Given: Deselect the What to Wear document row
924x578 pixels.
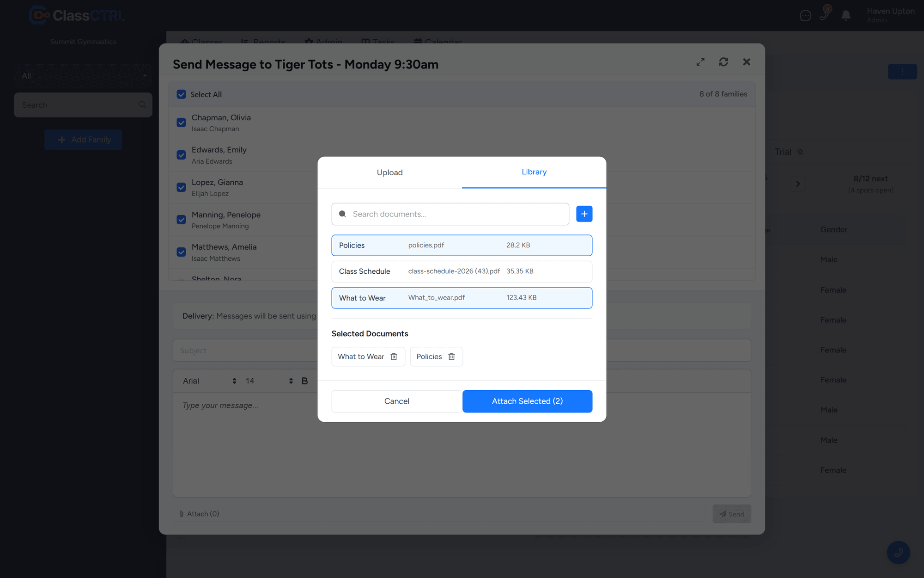Looking at the screenshot, I should click(x=462, y=298).
